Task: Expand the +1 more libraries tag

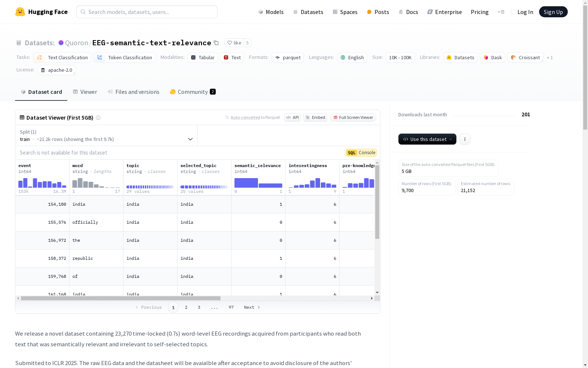Action: tap(550, 57)
